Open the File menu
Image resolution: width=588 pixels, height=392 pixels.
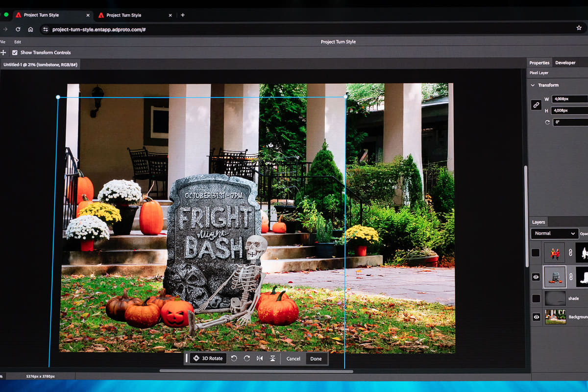pos(2,42)
